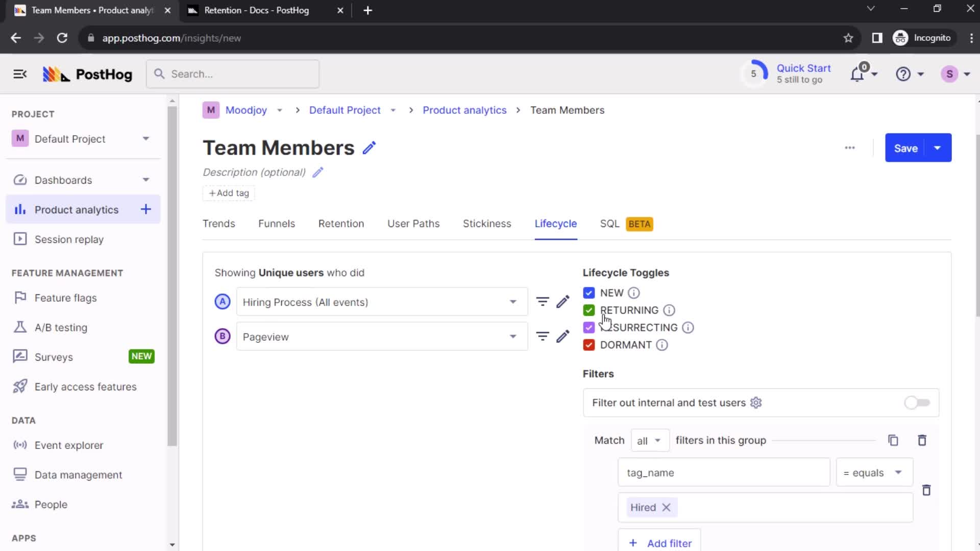Switch to the Funnels tab

(277, 224)
